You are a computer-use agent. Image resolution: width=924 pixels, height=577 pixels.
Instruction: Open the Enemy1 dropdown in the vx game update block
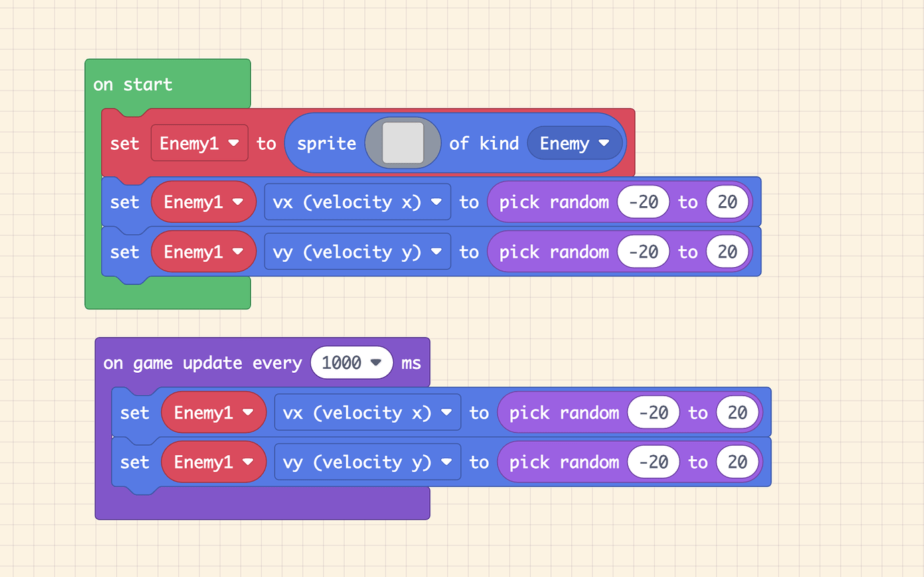(x=213, y=412)
